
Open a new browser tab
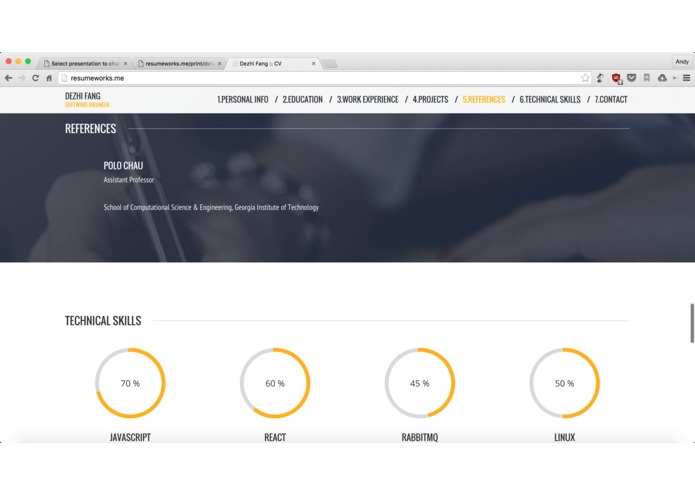[x=330, y=64]
